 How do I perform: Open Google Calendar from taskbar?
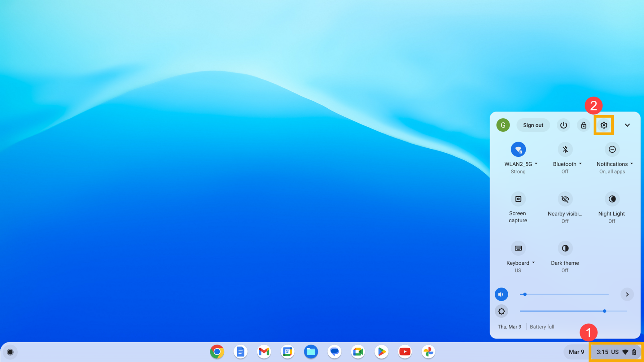click(288, 351)
